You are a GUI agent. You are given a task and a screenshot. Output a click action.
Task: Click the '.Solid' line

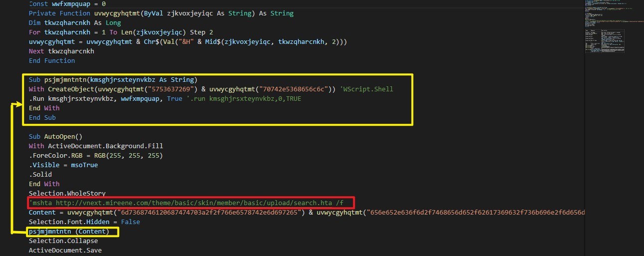click(x=40, y=174)
